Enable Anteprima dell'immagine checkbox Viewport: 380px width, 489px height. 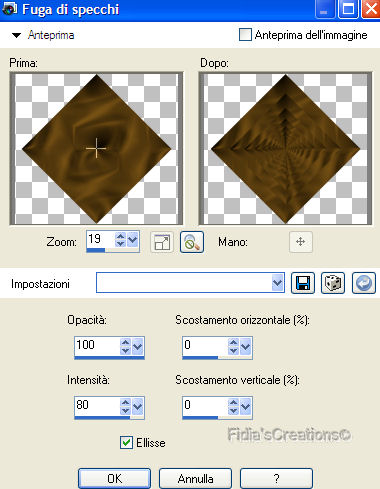tap(245, 35)
